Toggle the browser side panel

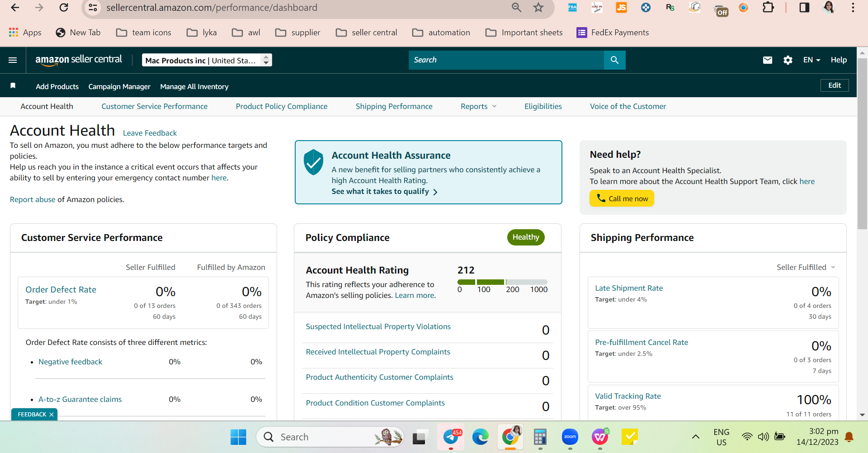coord(804,8)
